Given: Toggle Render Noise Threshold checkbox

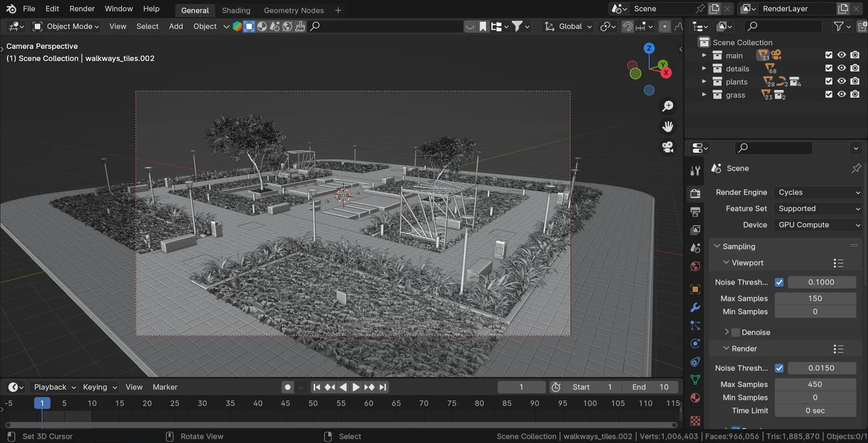Looking at the screenshot, I should (x=779, y=368).
